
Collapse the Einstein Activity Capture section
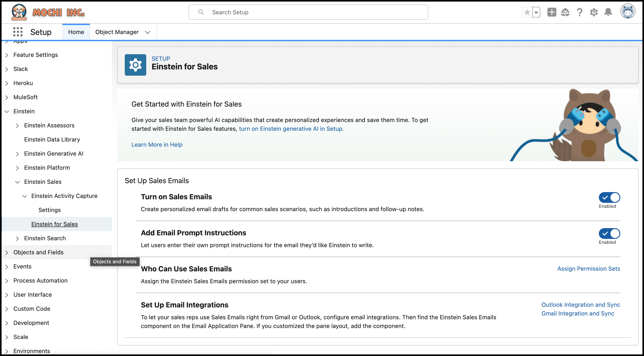24,195
